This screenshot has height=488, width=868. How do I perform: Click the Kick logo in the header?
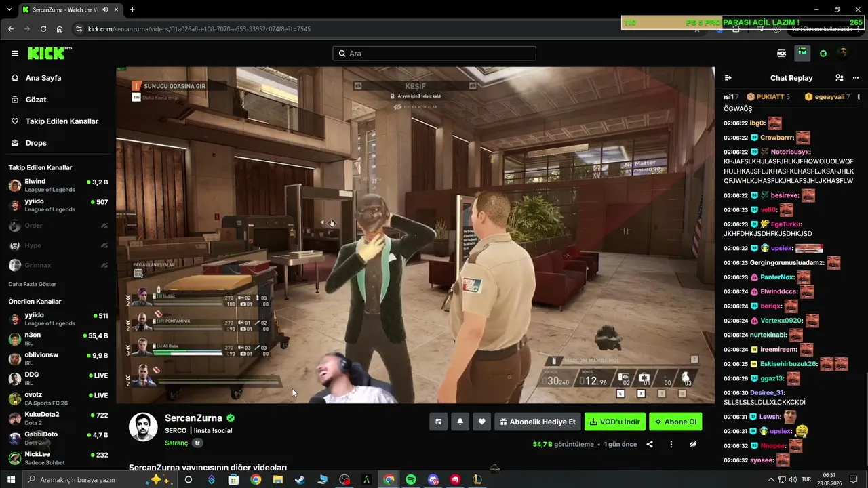coord(50,54)
